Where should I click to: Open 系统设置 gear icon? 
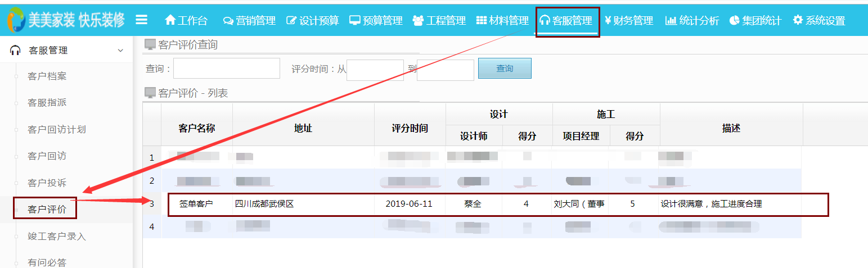[x=798, y=21]
